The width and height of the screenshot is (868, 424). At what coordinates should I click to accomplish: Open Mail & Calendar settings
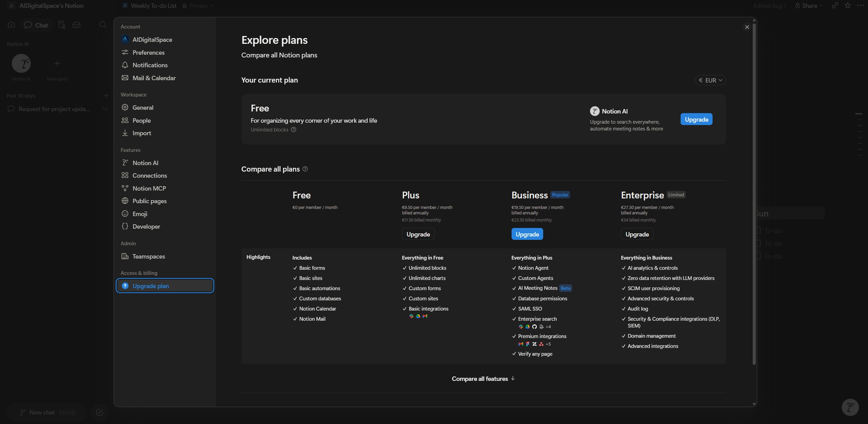pos(165,78)
